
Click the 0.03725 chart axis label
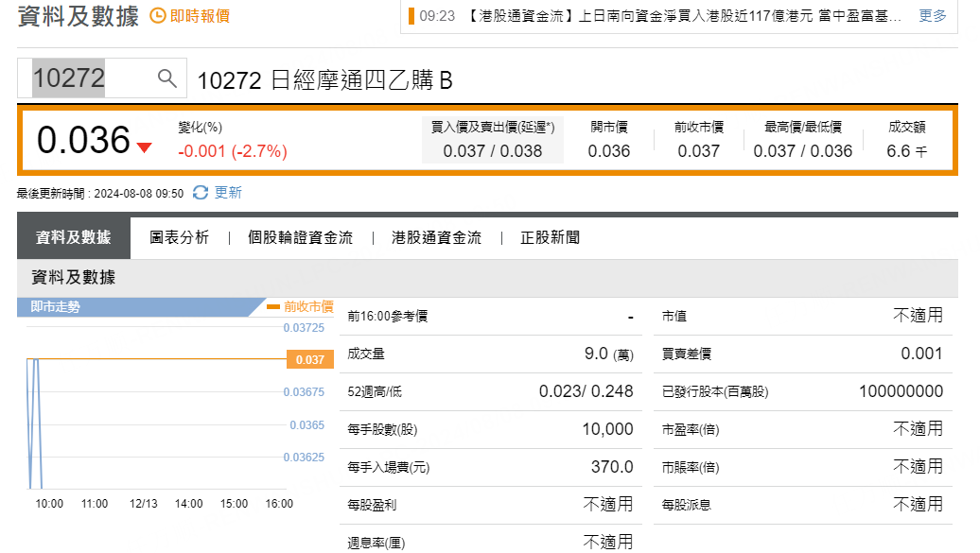point(304,327)
